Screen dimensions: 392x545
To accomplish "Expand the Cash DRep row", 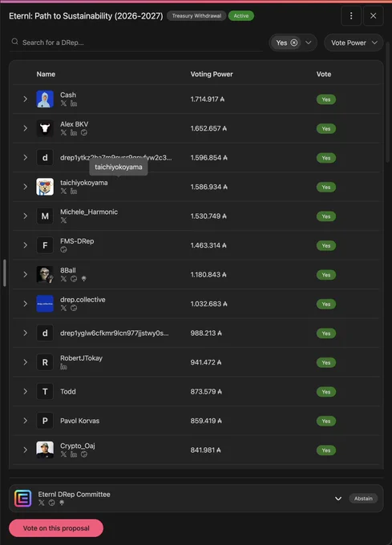I will pos(26,99).
